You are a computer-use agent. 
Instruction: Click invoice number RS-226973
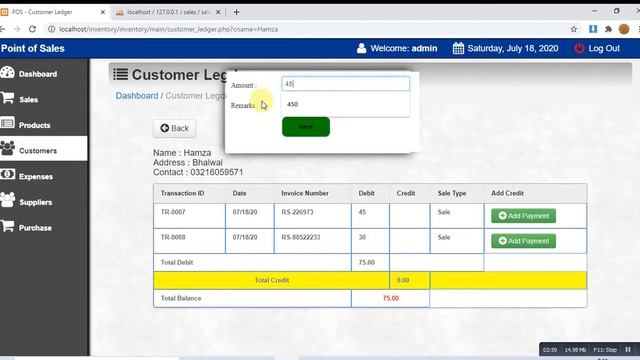click(x=297, y=212)
